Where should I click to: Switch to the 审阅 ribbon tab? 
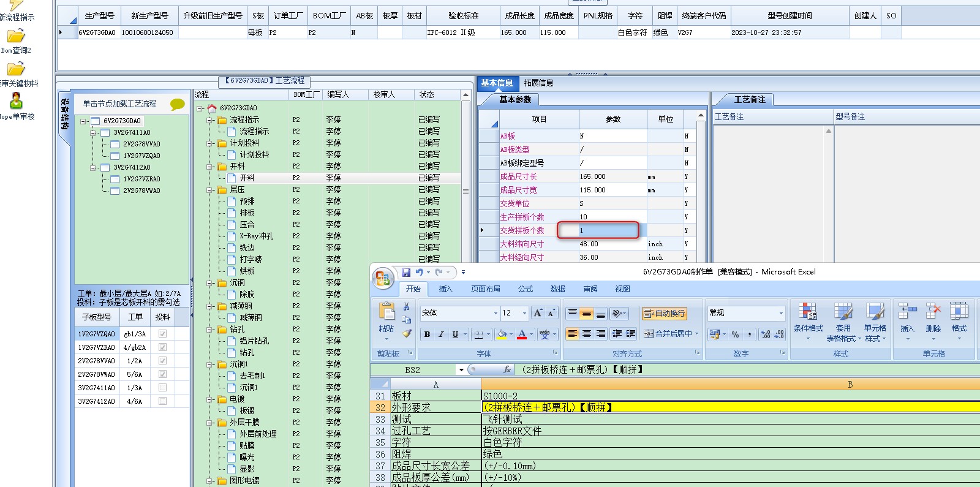(x=590, y=289)
